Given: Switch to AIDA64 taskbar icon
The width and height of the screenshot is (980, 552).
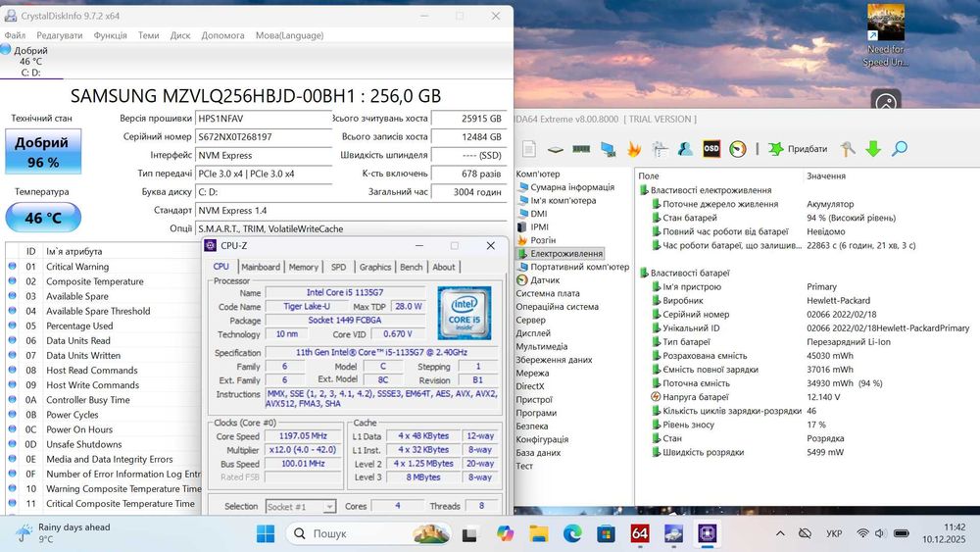Looking at the screenshot, I should (x=639, y=534).
